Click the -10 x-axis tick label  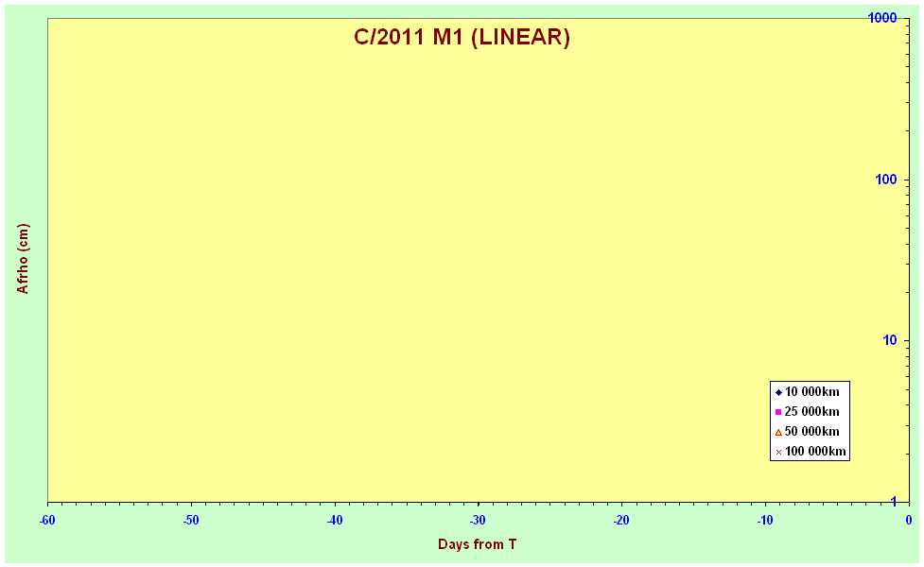click(765, 520)
